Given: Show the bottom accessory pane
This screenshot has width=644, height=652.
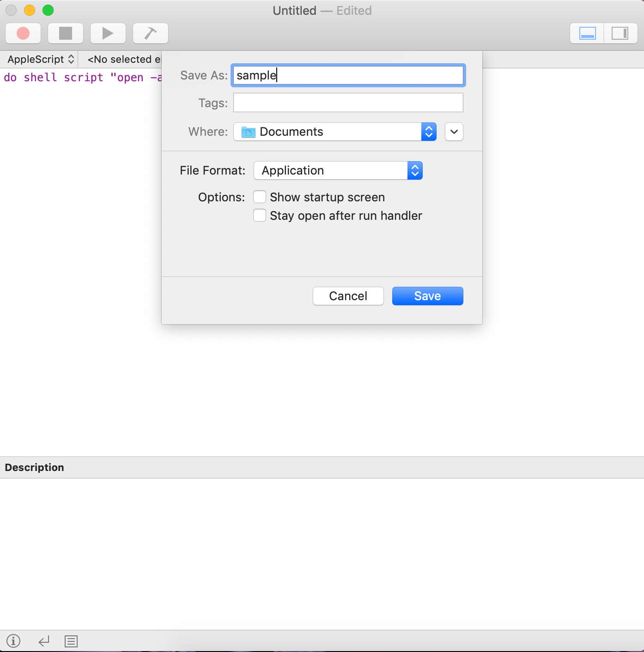Looking at the screenshot, I should [587, 33].
